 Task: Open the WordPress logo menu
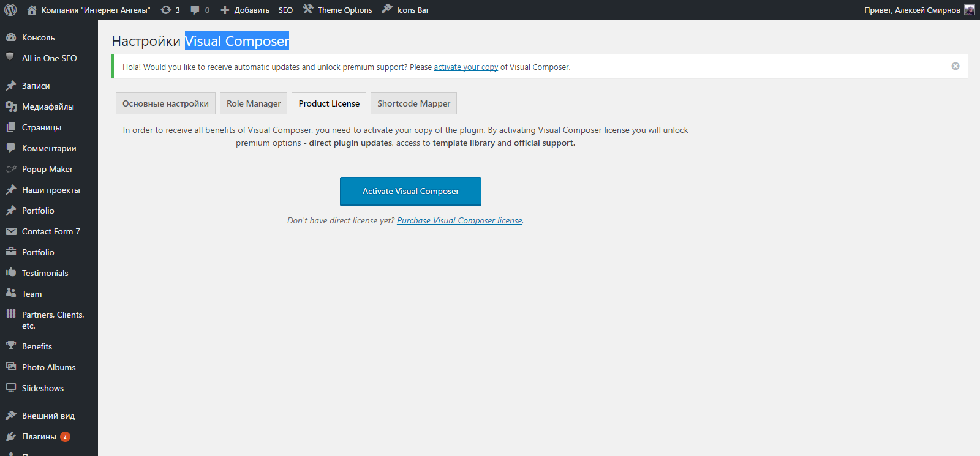[10, 10]
